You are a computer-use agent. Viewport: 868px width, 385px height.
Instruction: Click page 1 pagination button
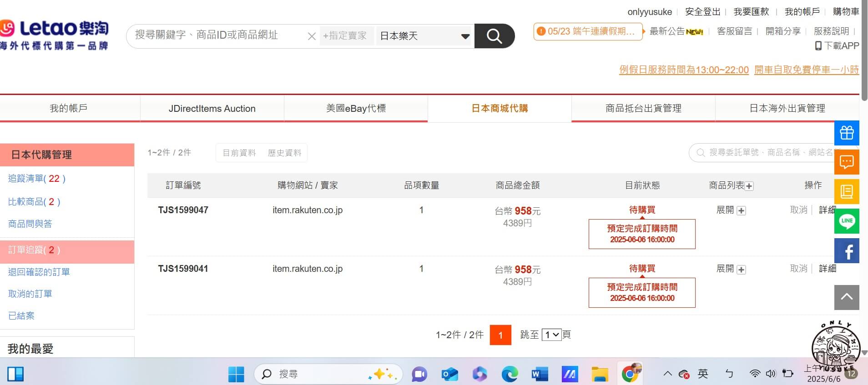point(500,335)
